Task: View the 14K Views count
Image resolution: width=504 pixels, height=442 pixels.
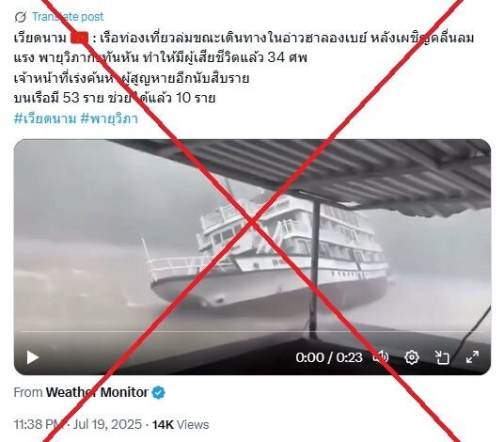Action: 181,424
